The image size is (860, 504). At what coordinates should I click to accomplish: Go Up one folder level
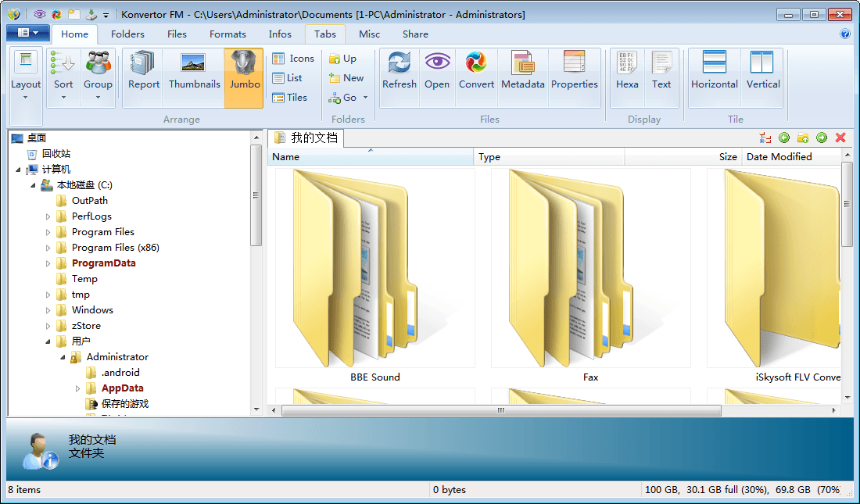(x=342, y=59)
